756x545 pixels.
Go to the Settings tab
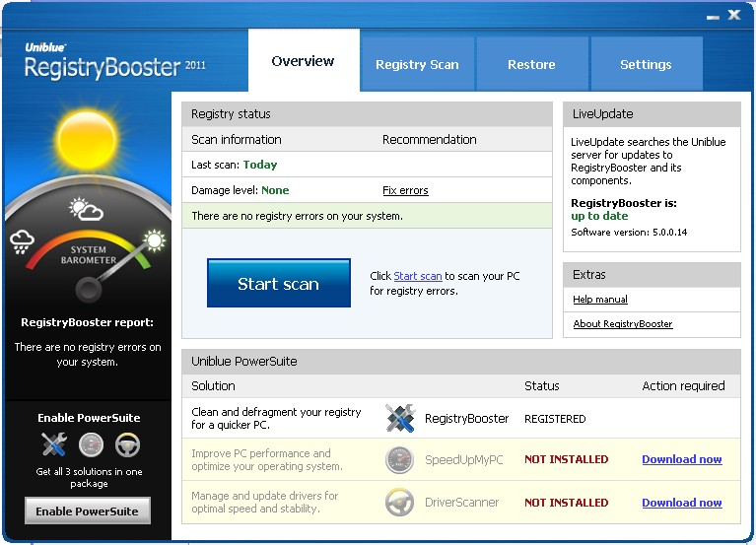pos(646,64)
